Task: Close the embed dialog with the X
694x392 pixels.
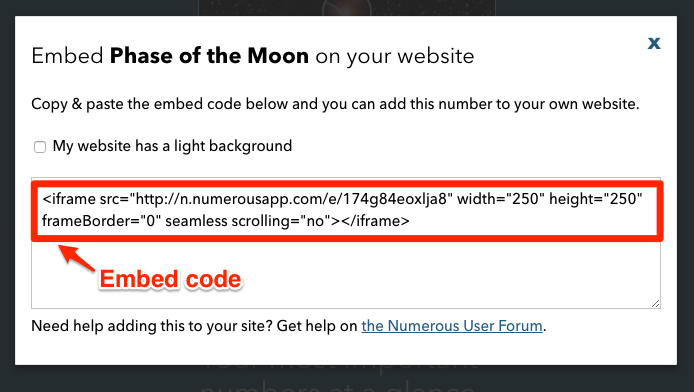Action: point(654,43)
